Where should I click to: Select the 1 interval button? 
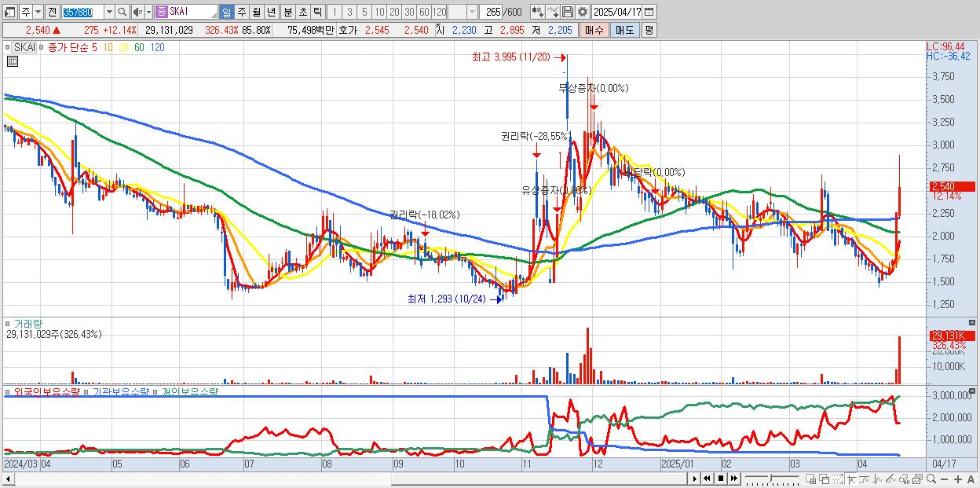[x=334, y=12]
